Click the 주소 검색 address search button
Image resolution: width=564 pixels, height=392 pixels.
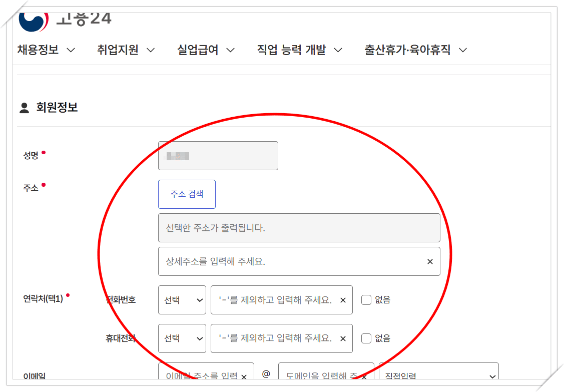(187, 194)
